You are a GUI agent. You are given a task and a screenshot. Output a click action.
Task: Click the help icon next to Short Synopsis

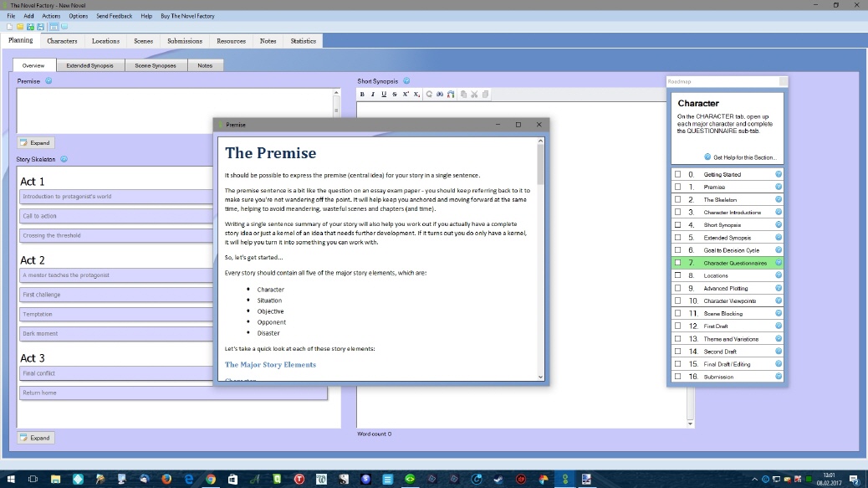click(x=406, y=81)
